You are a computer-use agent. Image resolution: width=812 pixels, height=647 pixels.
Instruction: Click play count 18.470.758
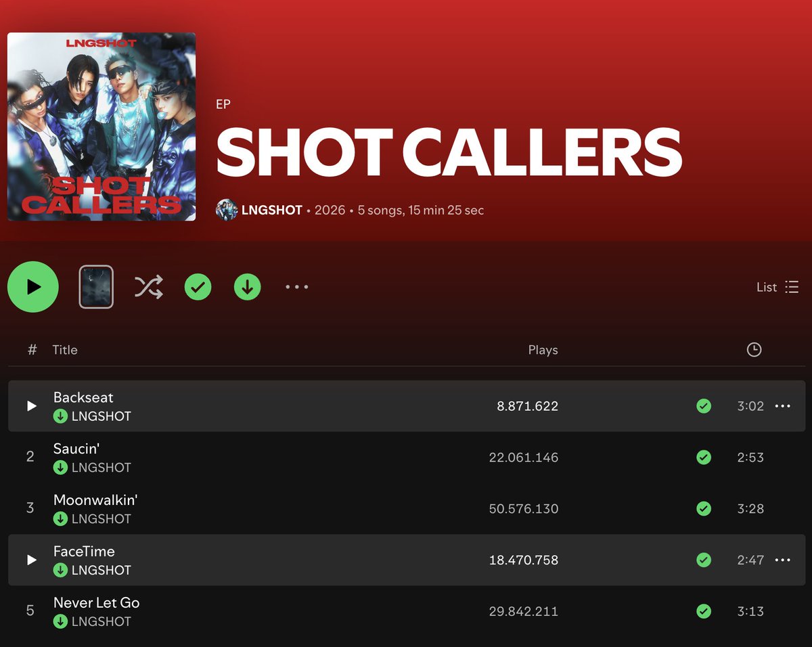[524, 560]
